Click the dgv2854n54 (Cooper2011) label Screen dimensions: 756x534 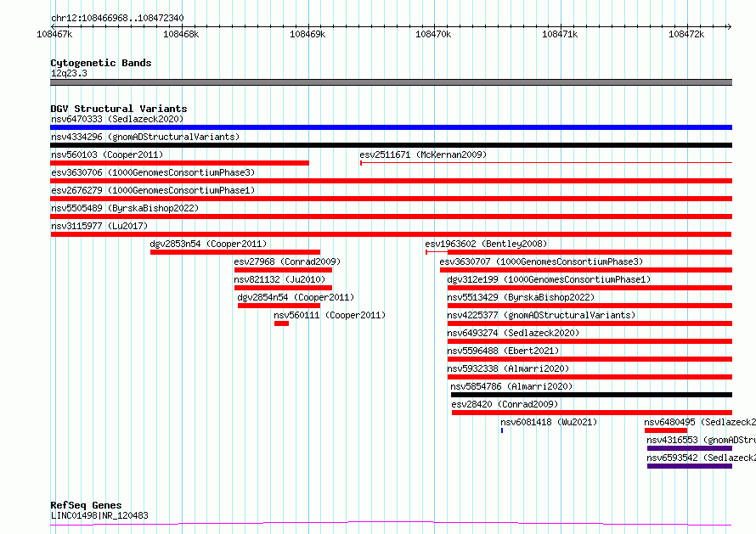click(296, 297)
